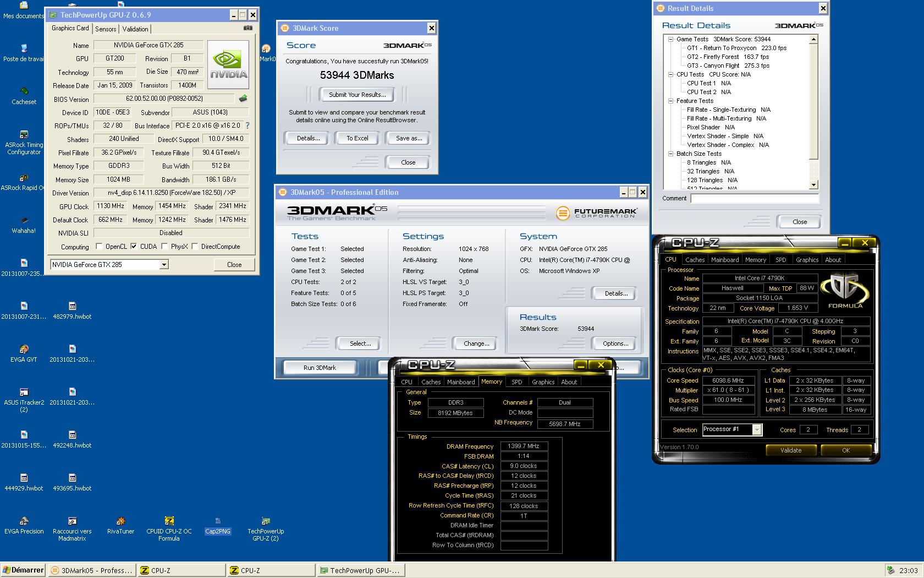
Task: Open ASRock Rapid OC desktop icon
Action: pyautogui.click(x=23, y=182)
